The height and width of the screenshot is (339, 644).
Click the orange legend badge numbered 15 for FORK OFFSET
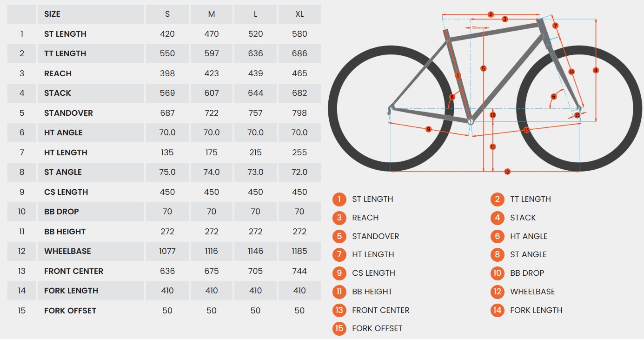(339, 328)
